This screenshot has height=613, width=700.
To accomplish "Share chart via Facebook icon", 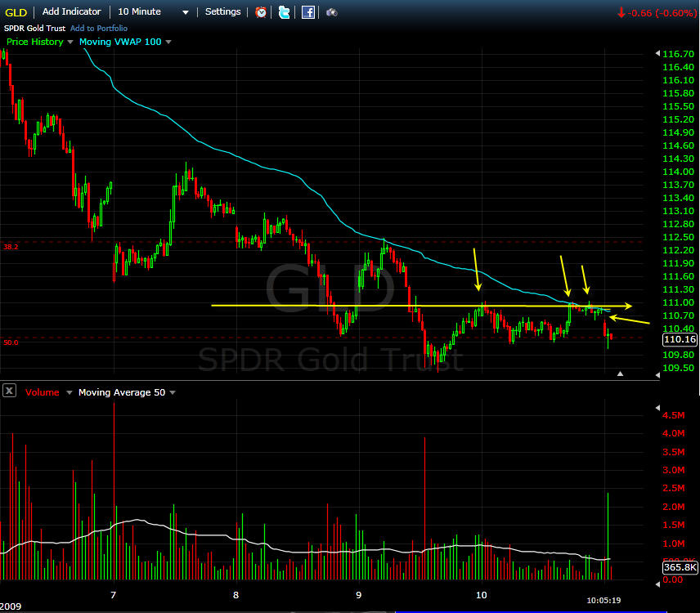I will pyautogui.click(x=308, y=12).
